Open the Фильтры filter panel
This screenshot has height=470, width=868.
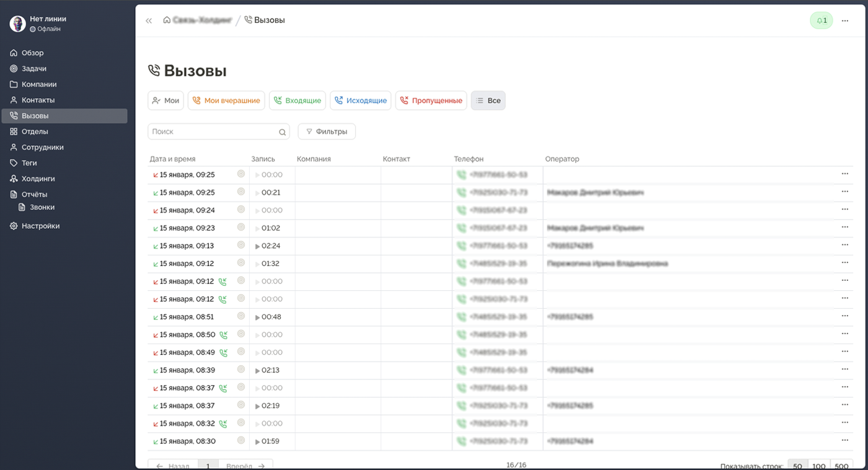[x=327, y=131]
